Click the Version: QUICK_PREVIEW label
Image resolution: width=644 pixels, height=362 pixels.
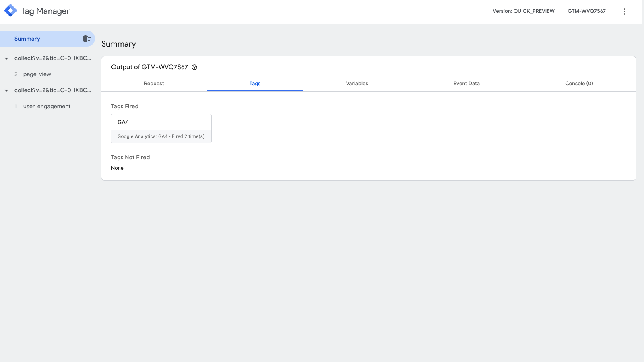pos(524,11)
